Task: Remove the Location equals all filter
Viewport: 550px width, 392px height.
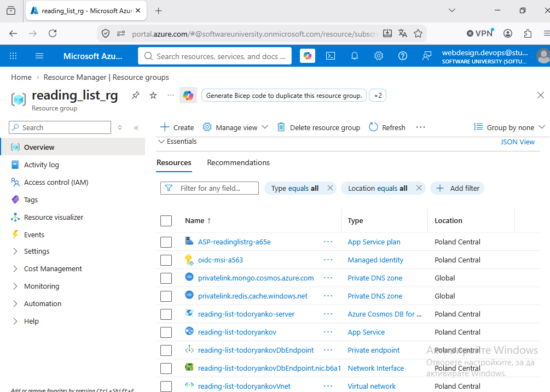Action: [419, 188]
